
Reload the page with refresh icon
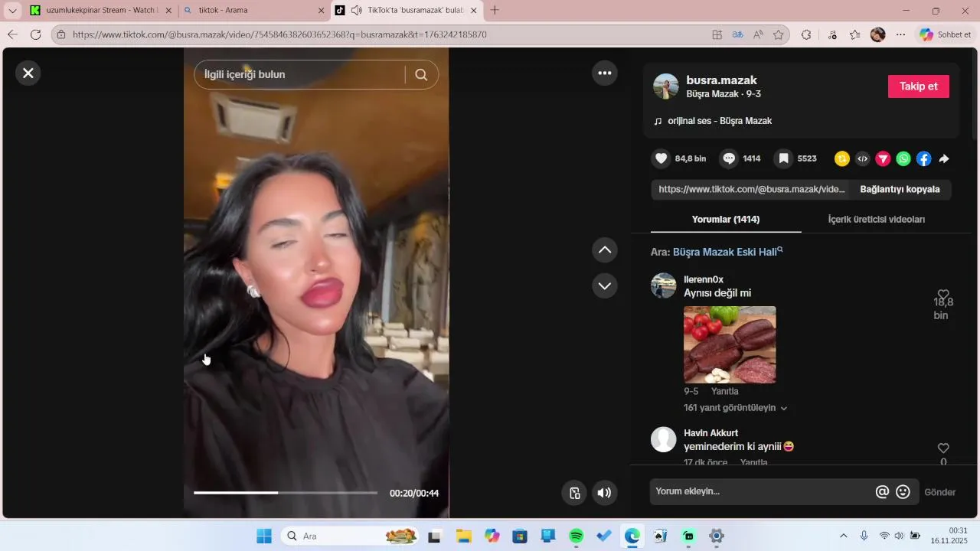[35, 34]
